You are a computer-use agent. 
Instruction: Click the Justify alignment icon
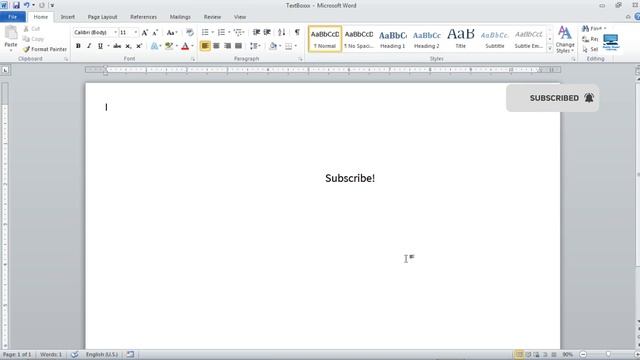238,46
